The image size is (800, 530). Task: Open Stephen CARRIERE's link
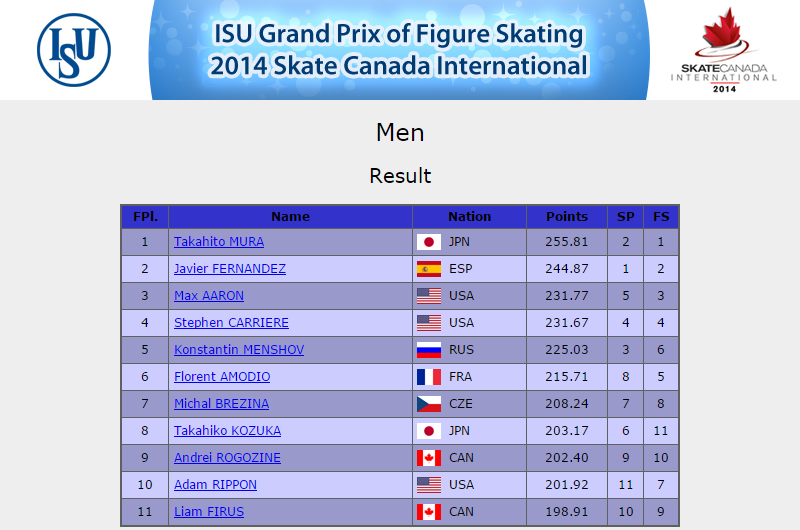tap(231, 323)
